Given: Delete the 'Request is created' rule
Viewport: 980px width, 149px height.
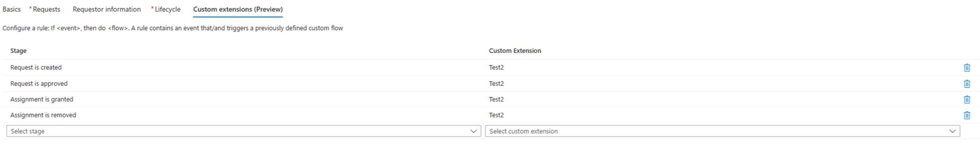Looking at the screenshot, I should 966,68.
